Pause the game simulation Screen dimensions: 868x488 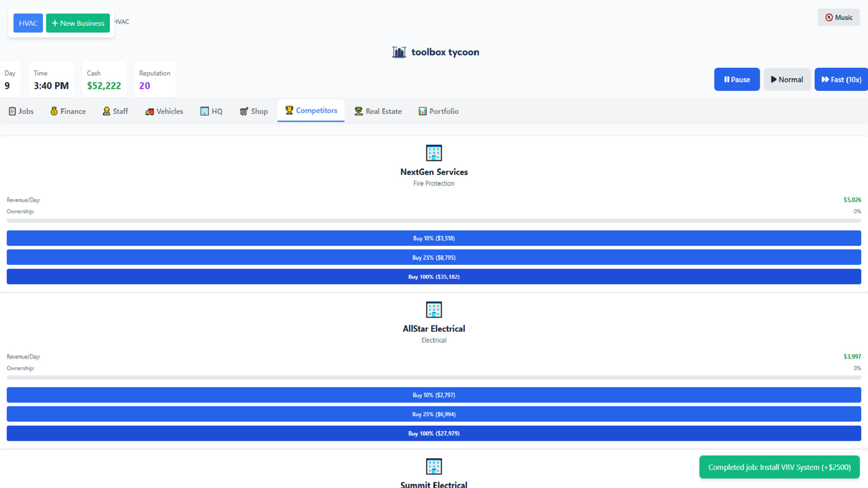click(x=737, y=79)
